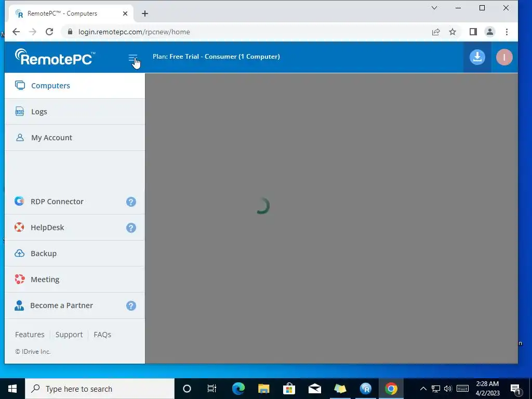Click the HelpDesk lifebuoy icon

tap(19, 227)
